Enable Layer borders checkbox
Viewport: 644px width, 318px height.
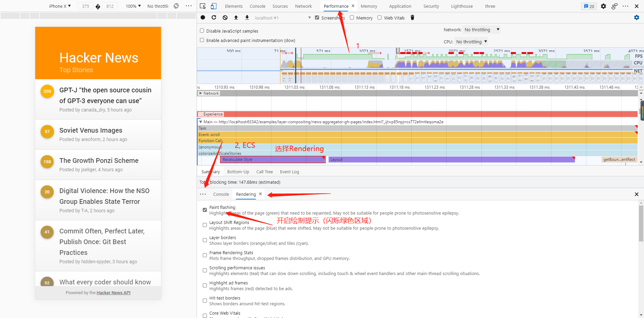point(205,240)
